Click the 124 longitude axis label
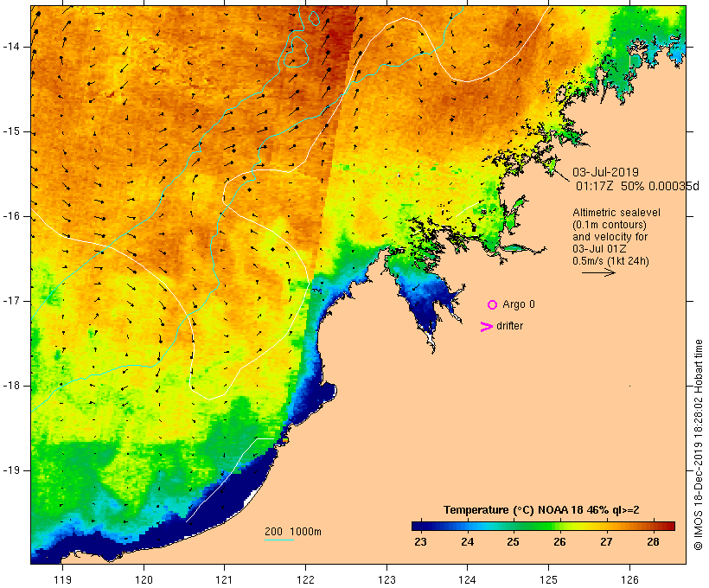Screen dimensions: 709x588 click(x=468, y=579)
